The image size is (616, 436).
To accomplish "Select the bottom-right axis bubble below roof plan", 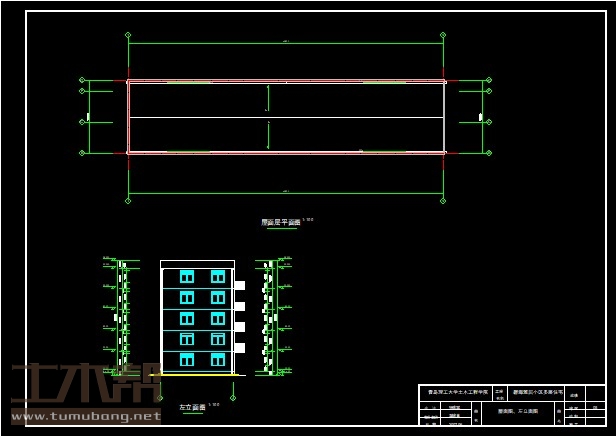I will [x=443, y=200].
